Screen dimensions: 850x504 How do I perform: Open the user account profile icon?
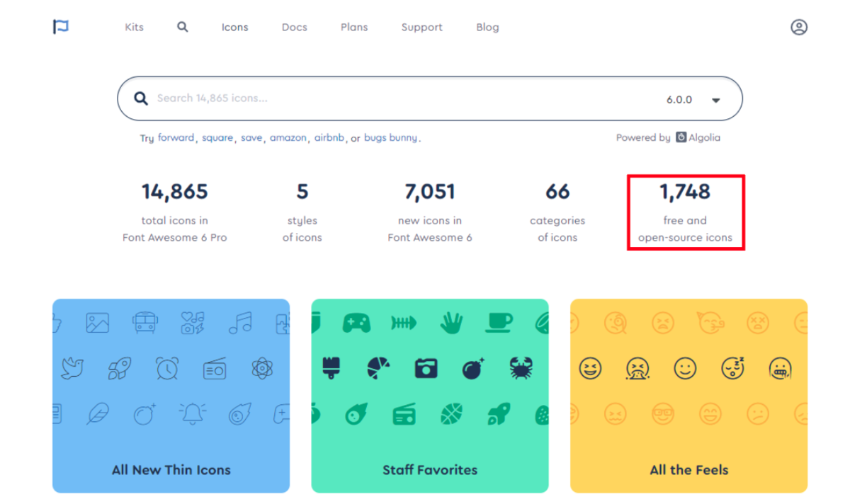coord(799,27)
